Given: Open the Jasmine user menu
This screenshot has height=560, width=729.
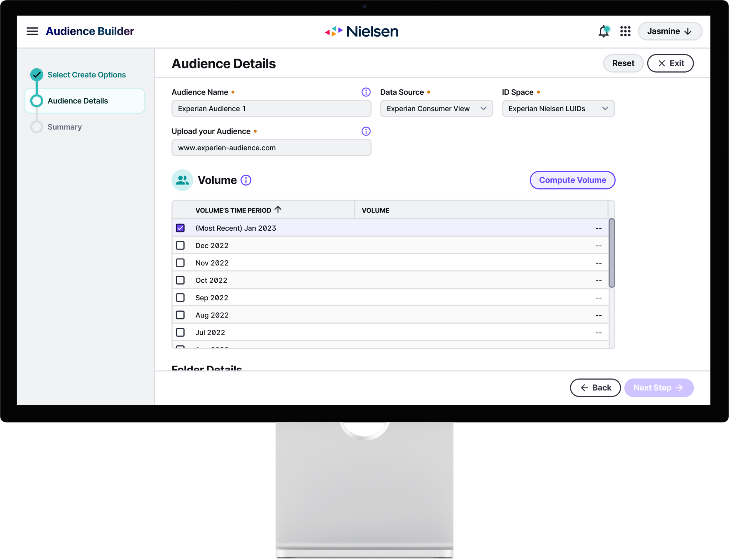Looking at the screenshot, I should (x=669, y=31).
